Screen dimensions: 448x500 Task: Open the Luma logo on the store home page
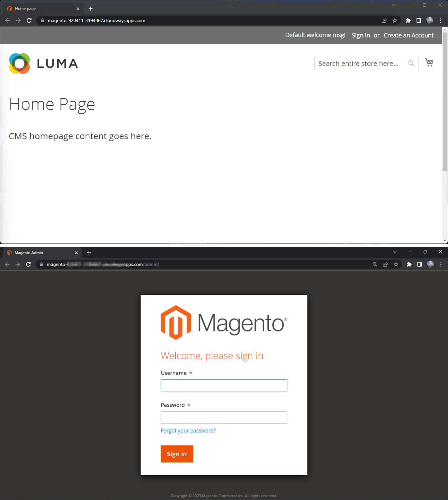tap(43, 63)
